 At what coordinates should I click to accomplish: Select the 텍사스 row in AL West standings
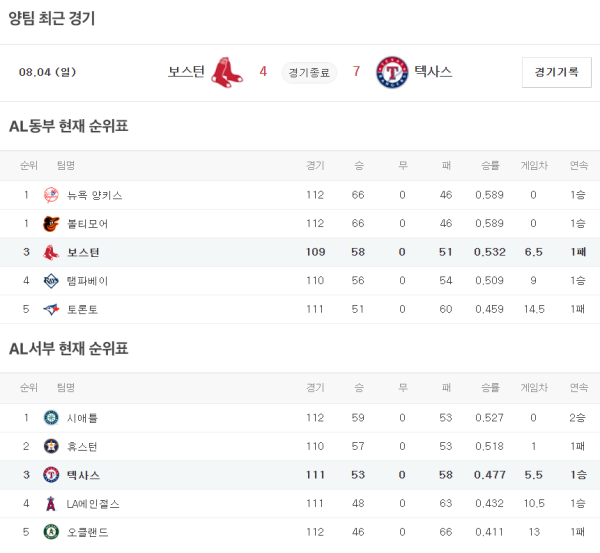pos(300,475)
